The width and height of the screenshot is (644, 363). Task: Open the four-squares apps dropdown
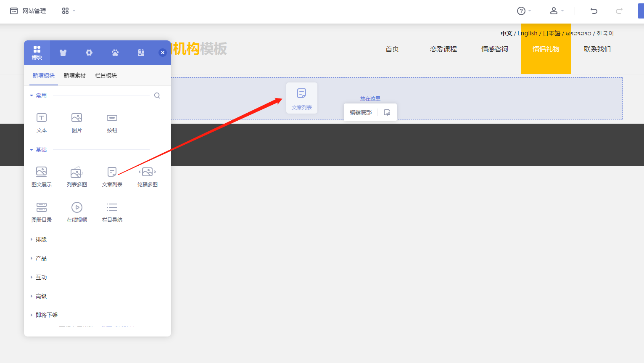coord(69,11)
